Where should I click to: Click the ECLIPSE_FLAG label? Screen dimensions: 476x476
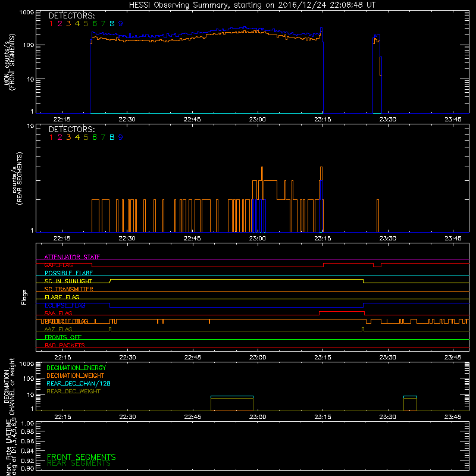[65, 305]
